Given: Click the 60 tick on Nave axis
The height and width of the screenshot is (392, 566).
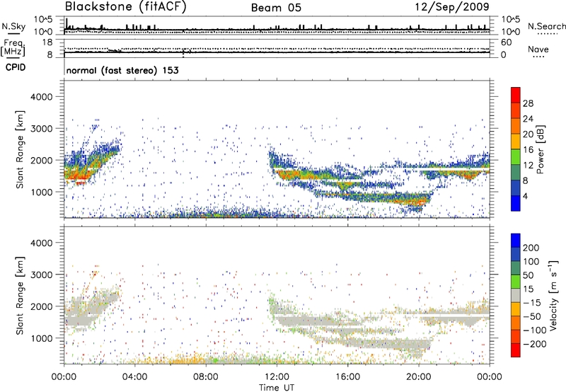Looking at the screenshot, I should coord(506,42).
